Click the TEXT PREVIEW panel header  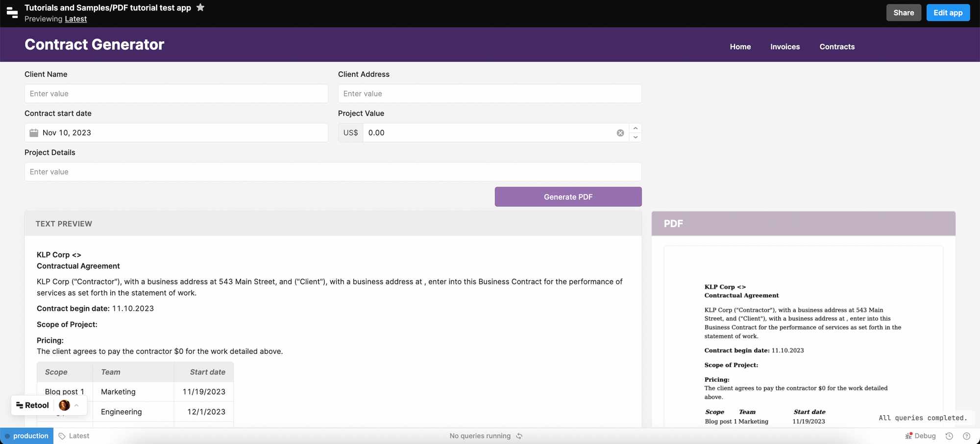point(333,224)
